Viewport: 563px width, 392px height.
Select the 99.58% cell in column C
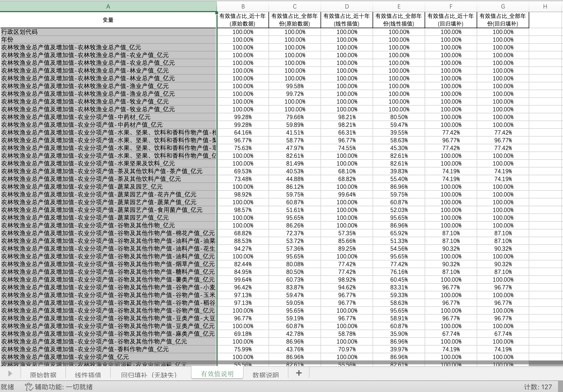click(x=295, y=86)
